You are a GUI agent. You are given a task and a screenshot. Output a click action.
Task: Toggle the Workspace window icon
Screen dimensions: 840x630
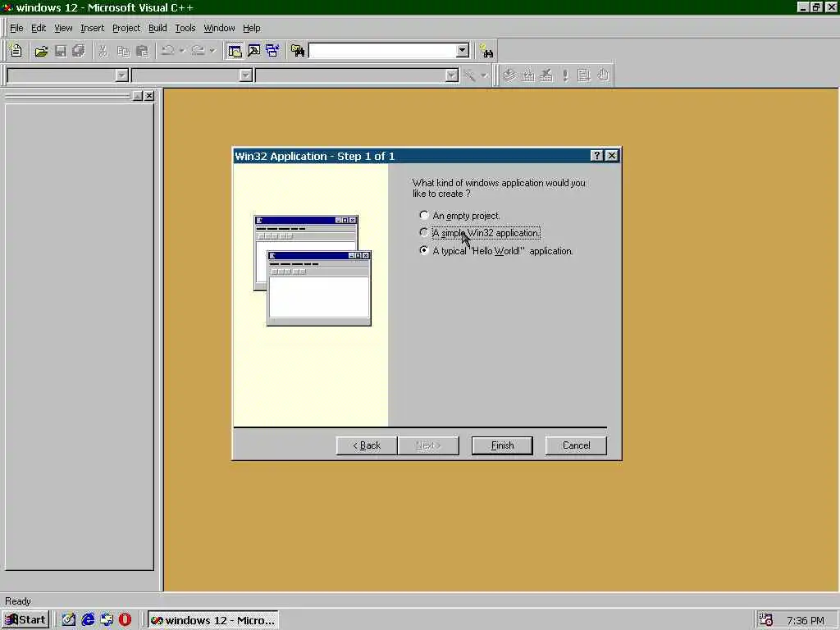click(235, 51)
